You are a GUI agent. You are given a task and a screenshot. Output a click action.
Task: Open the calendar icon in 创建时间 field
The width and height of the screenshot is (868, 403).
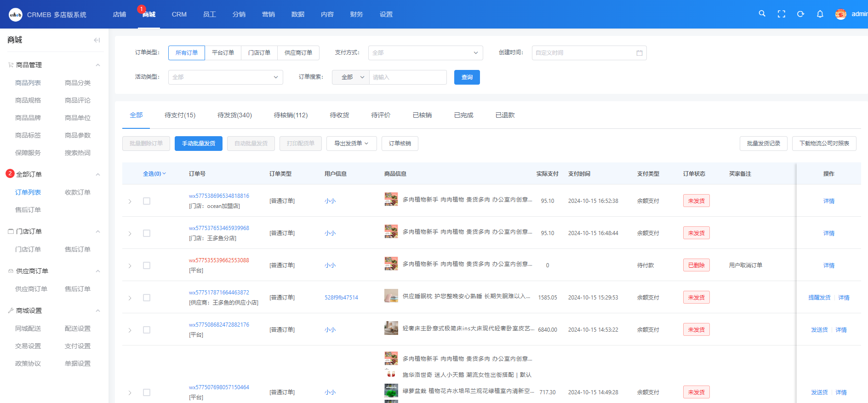pos(639,53)
